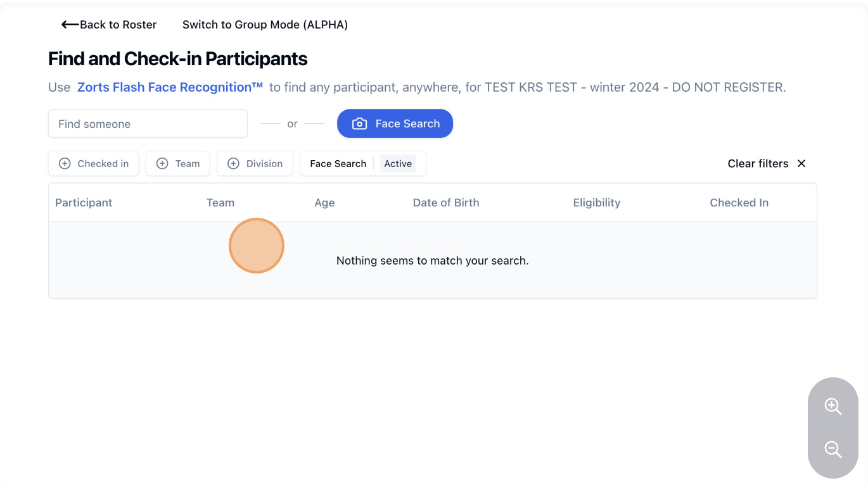Open the Zorts Flash Face Recognition link
Viewport: 868px width, 490px height.
(170, 87)
